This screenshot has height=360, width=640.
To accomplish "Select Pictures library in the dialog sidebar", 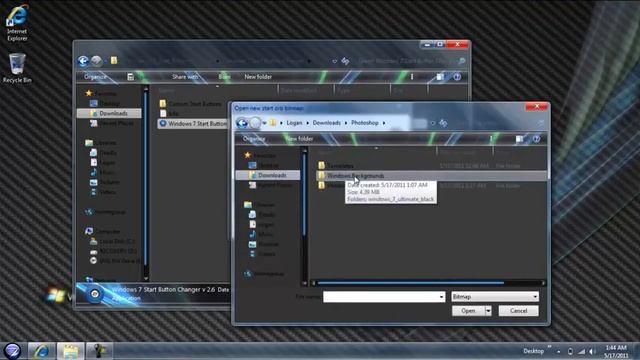I will click(x=264, y=244).
